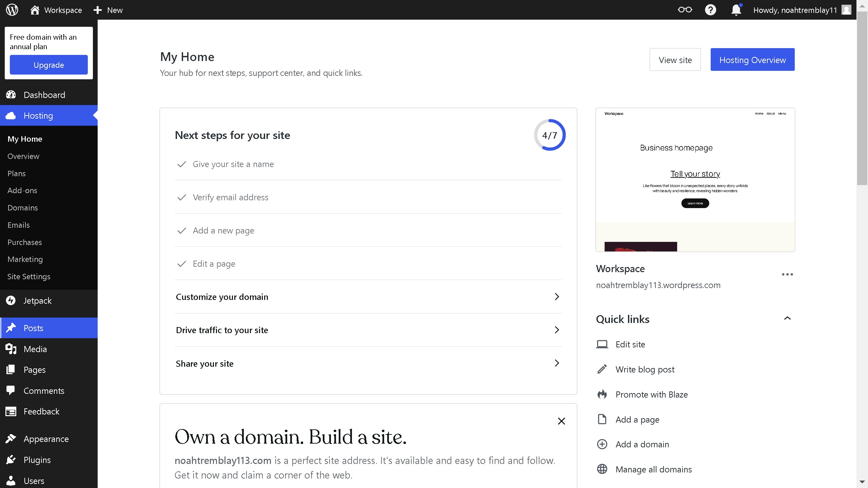The width and height of the screenshot is (868, 488).
Task: Open the Workspace options ellipsis menu
Action: click(787, 274)
